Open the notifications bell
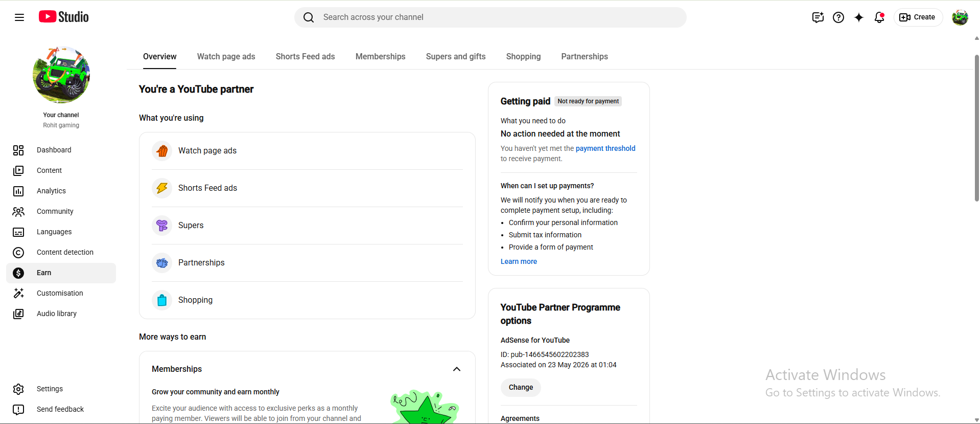This screenshot has height=424, width=980. [879, 17]
